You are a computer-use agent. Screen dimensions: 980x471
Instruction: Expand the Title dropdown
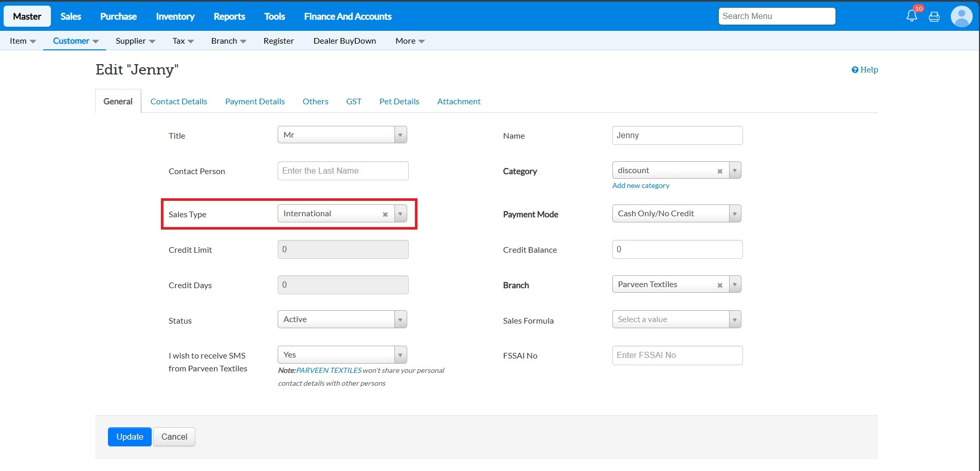click(400, 135)
